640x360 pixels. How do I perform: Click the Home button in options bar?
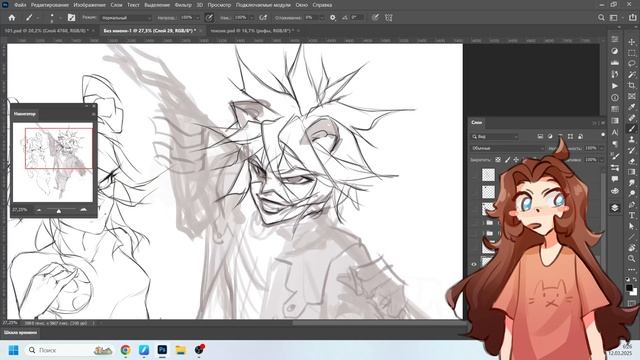(12, 18)
